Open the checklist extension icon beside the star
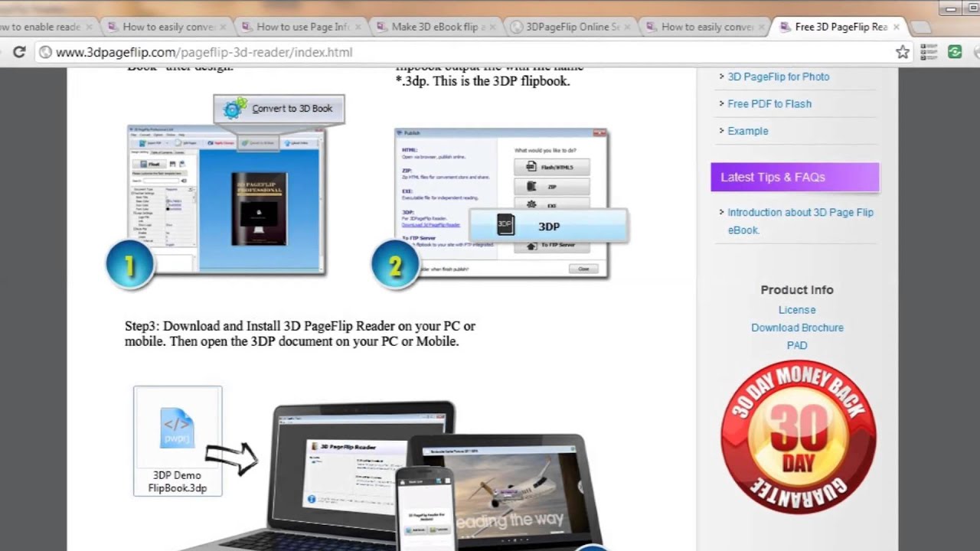This screenshot has height=551, width=980. [x=929, y=52]
